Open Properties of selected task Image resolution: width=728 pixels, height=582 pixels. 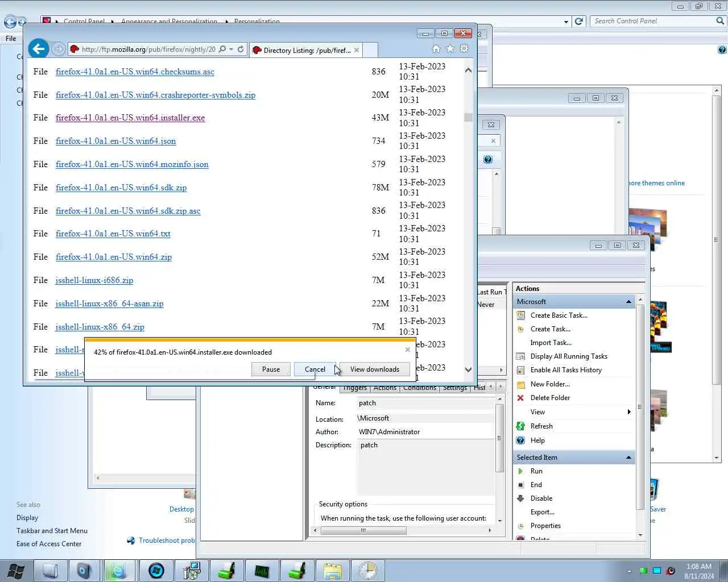point(545,526)
